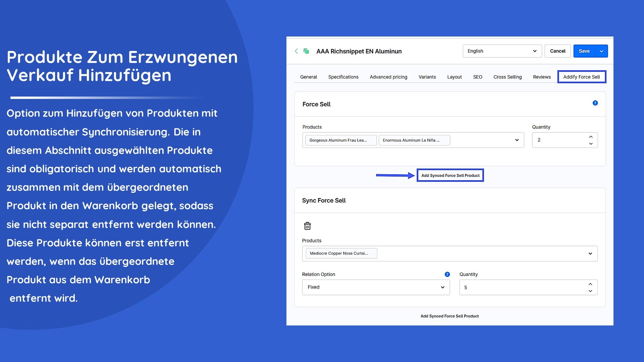Decrease Force Sell quantity with down arrow
The image size is (644, 362).
(x=591, y=144)
